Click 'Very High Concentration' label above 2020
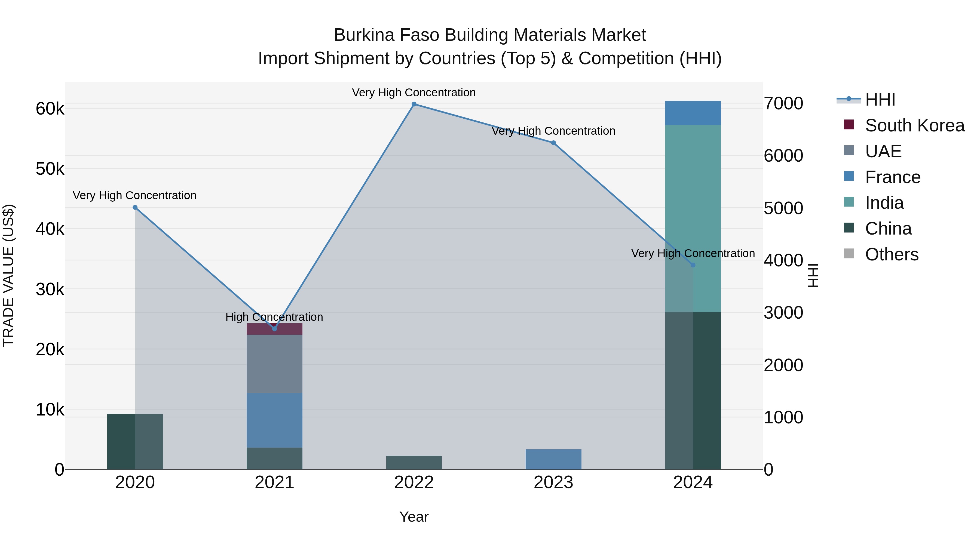 (x=135, y=195)
